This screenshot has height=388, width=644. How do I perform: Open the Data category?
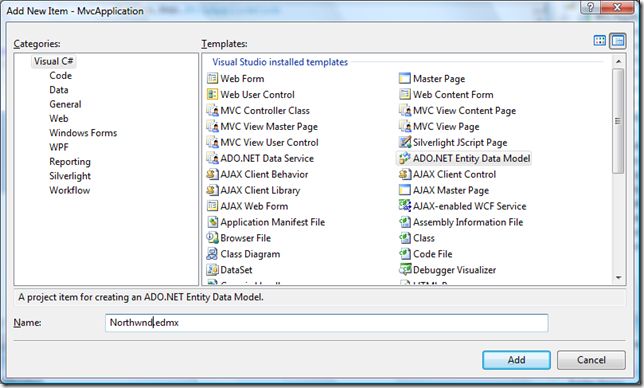pyautogui.click(x=59, y=90)
